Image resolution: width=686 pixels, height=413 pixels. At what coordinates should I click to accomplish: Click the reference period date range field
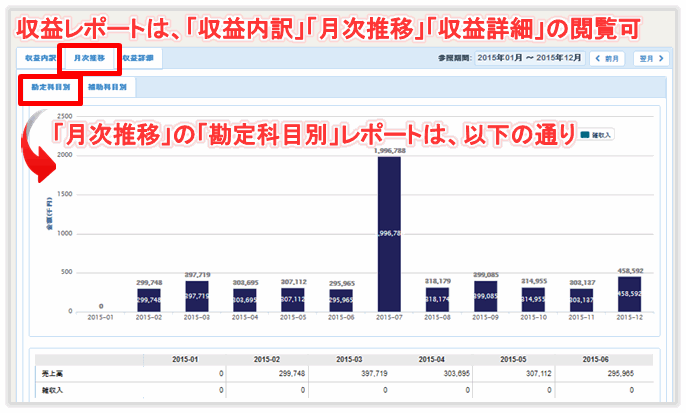528,59
